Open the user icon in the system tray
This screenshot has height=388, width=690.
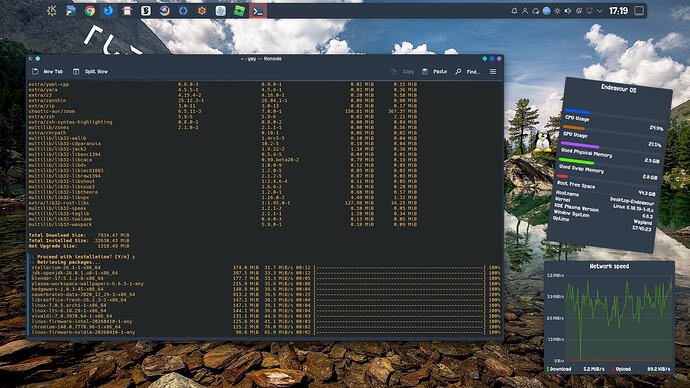coord(525,11)
